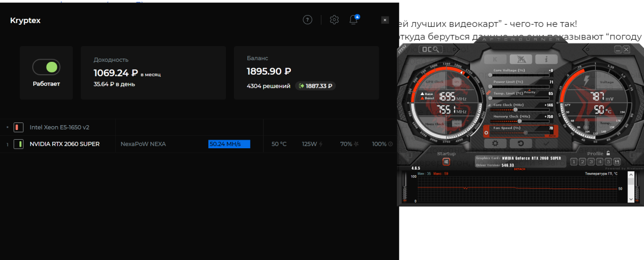Viewport: 644px width, 260px height.
Task: Toggle Afterburner link icon for power and temp limits
Action: (x=488, y=92)
